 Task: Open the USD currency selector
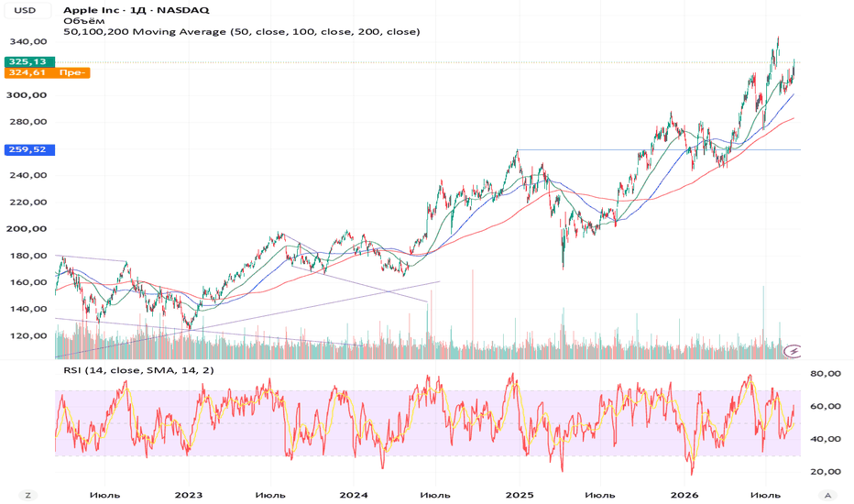(x=27, y=10)
